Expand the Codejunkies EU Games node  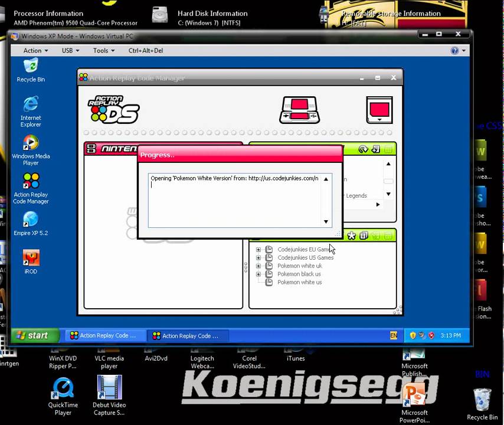[258, 250]
